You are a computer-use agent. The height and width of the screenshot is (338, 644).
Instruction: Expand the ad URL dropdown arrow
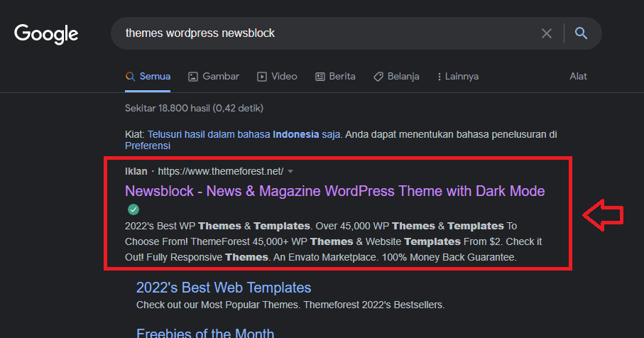[290, 171]
